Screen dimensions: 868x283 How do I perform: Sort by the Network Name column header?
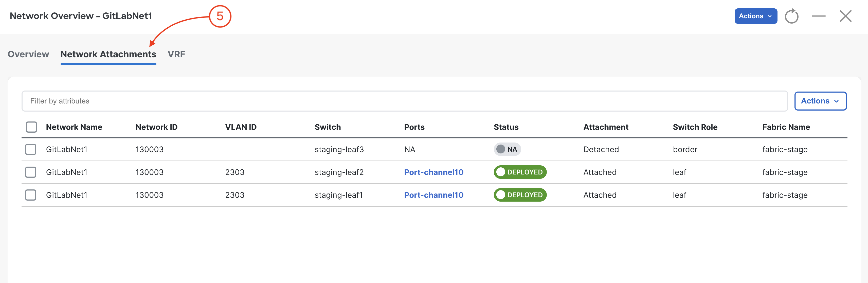74,127
